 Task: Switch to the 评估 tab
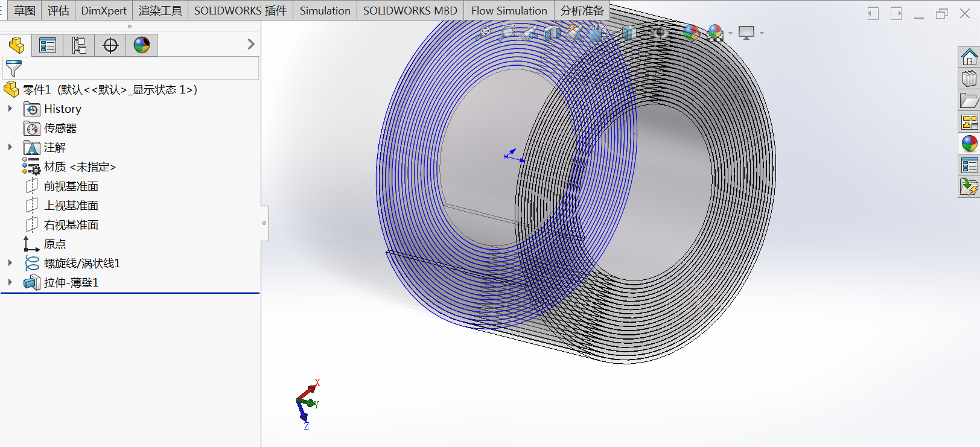click(x=58, y=10)
